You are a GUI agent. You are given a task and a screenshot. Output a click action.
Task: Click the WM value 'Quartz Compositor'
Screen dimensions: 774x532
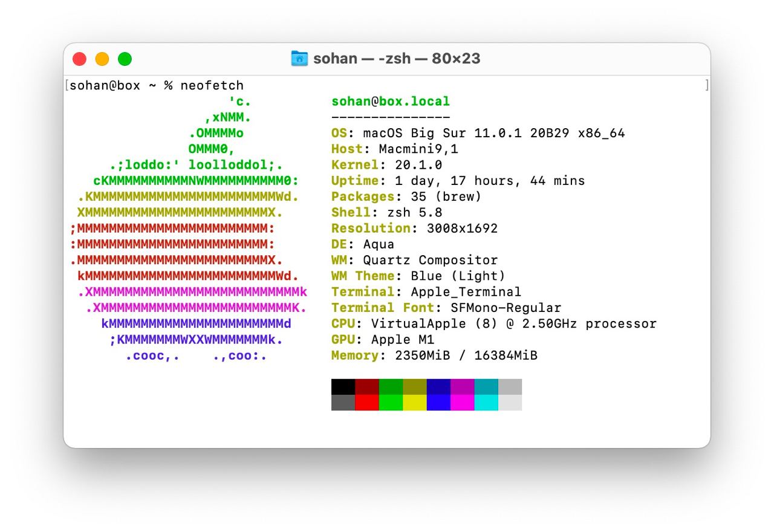click(431, 260)
